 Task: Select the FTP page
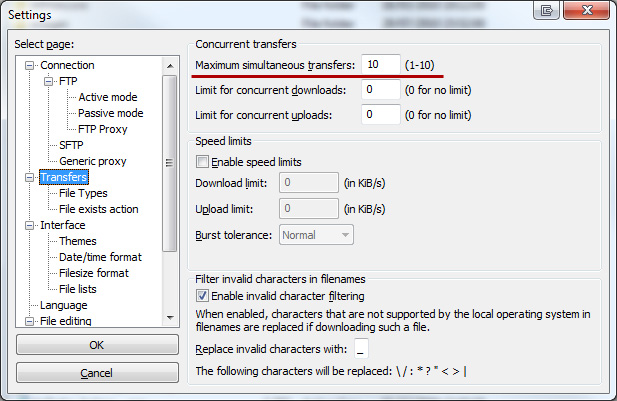68,81
